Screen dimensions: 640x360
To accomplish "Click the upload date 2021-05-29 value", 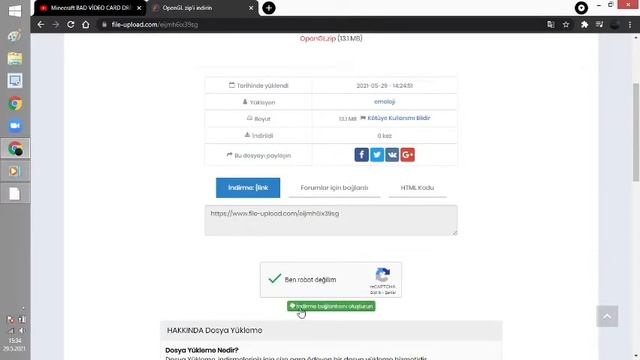I will tap(384, 86).
